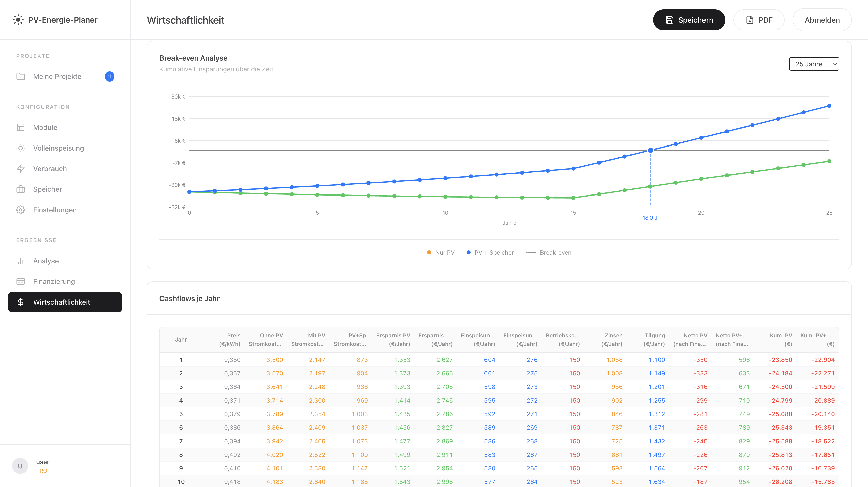Export the report with the PDF button
Image resolution: width=868 pixels, height=487 pixels.
[758, 20]
